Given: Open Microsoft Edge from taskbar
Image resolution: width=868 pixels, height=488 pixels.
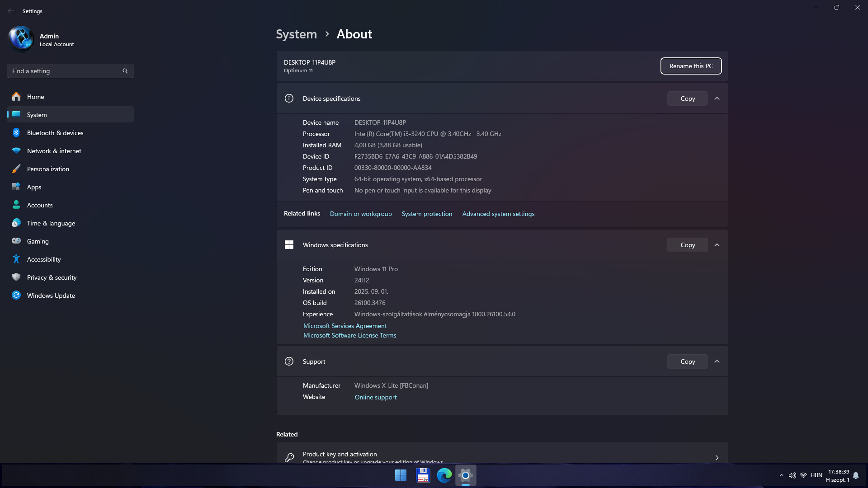Looking at the screenshot, I should click(444, 475).
